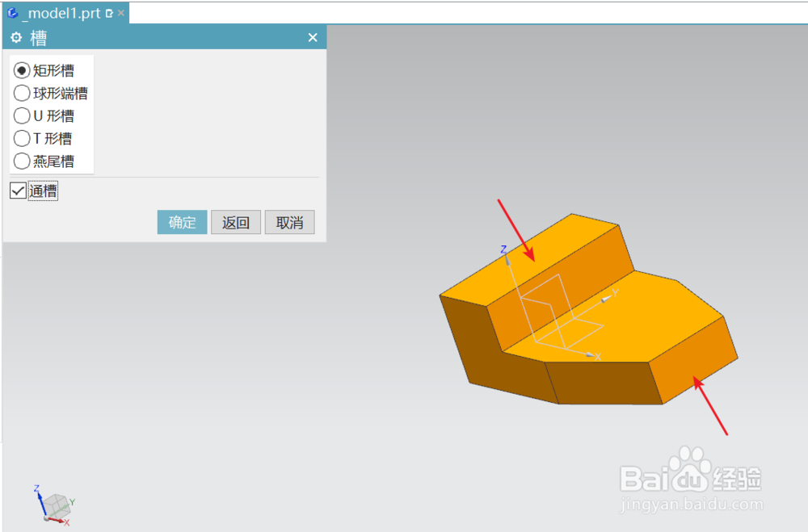Click the undock icon on _model1.prt tab
Viewport: 808px width, 532px height.
(x=109, y=14)
